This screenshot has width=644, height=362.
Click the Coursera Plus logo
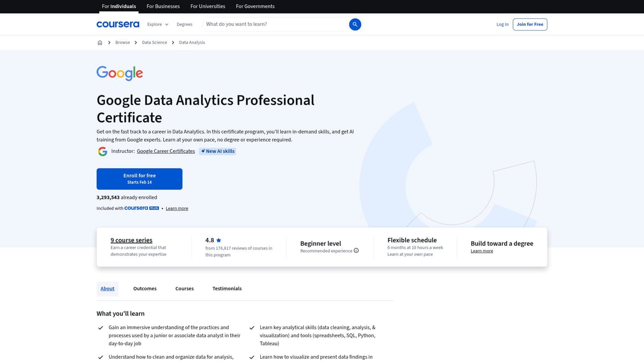(x=142, y=208)
